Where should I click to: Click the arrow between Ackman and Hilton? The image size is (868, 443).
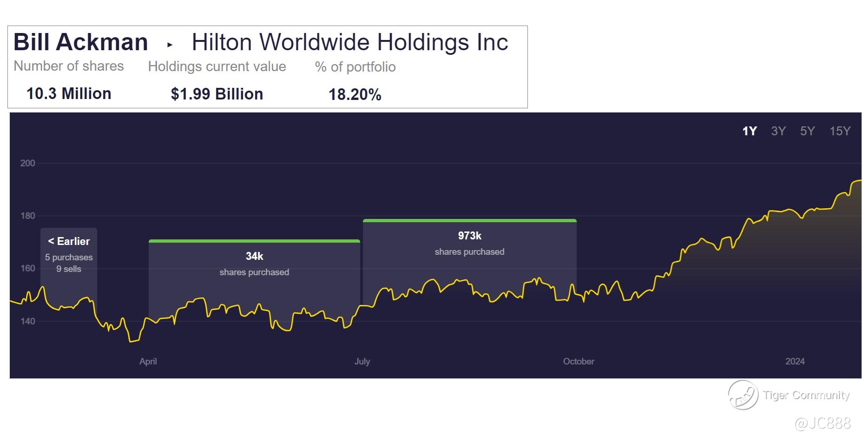pos(170,45)
